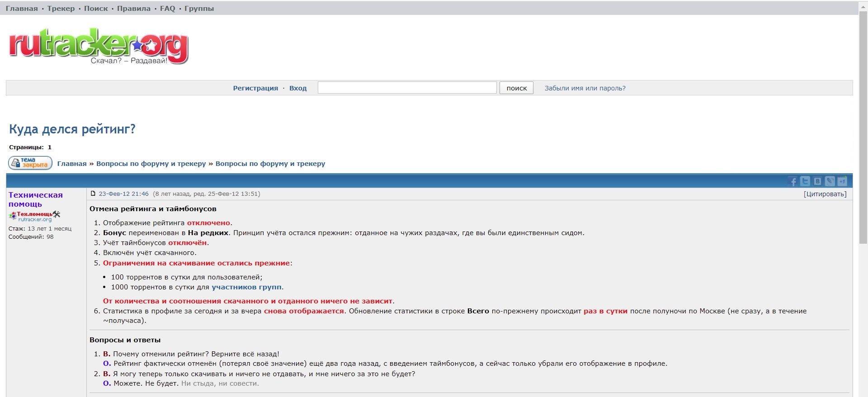Screen dimensions: 868x397
Task: Open Трекер in the top menu
Action: (61, 9)
